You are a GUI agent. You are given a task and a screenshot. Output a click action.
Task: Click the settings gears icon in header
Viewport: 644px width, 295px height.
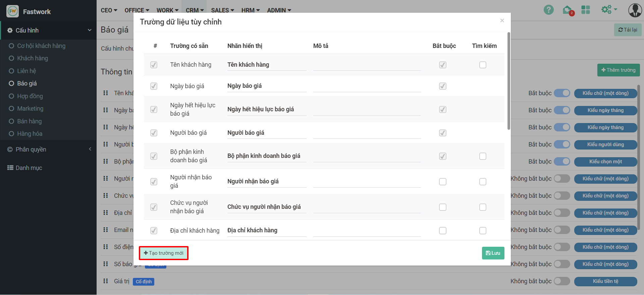606,10
